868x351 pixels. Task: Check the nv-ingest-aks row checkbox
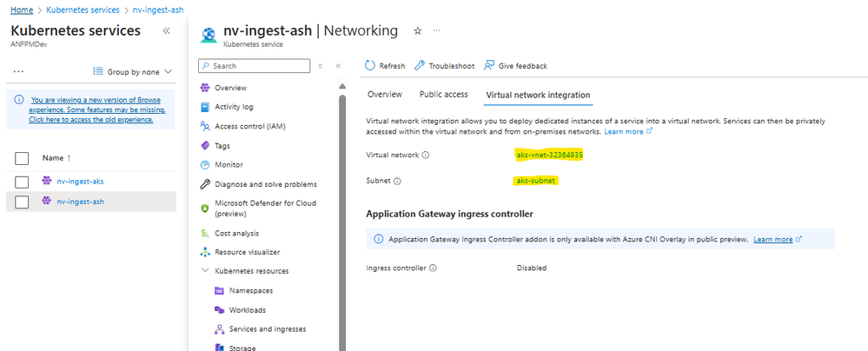23,181
